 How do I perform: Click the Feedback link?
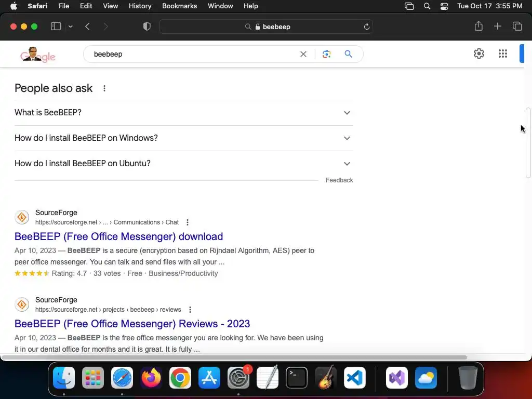click(339, 180)
